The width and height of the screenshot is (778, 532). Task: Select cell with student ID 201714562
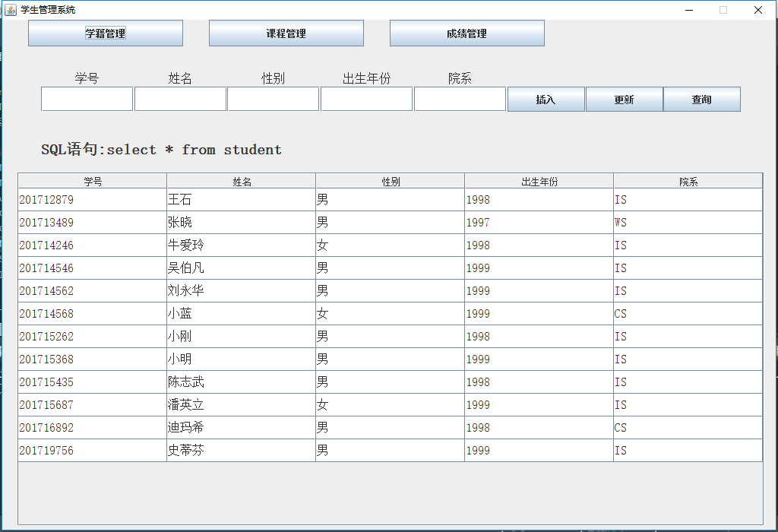pyautogui.click(x=92, y=291)
